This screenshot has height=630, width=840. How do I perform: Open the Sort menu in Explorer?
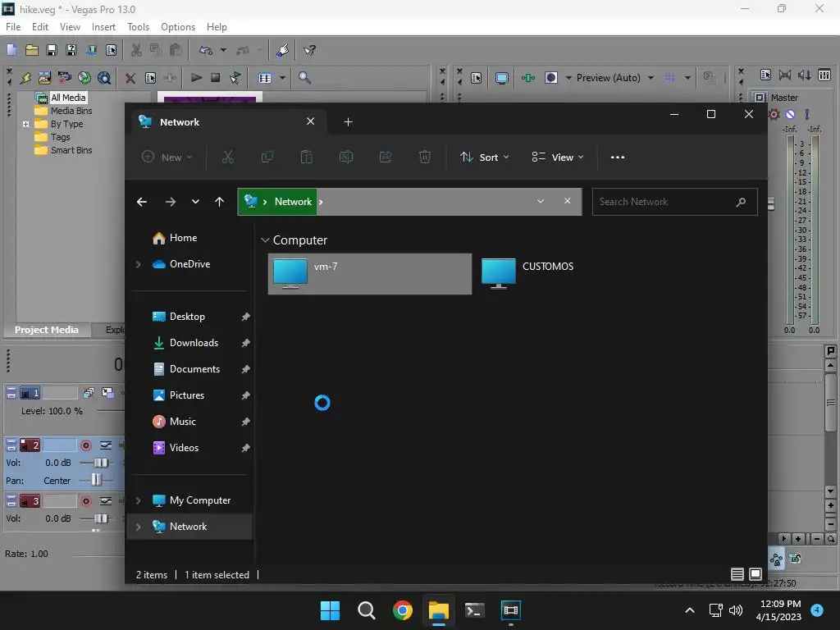click(x=484, y=157)
